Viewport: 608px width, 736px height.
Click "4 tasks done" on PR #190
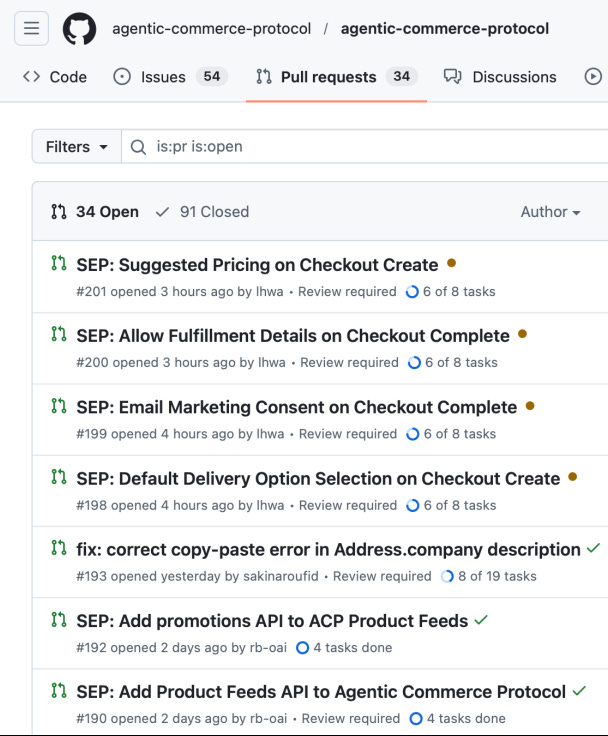(466, 719)
